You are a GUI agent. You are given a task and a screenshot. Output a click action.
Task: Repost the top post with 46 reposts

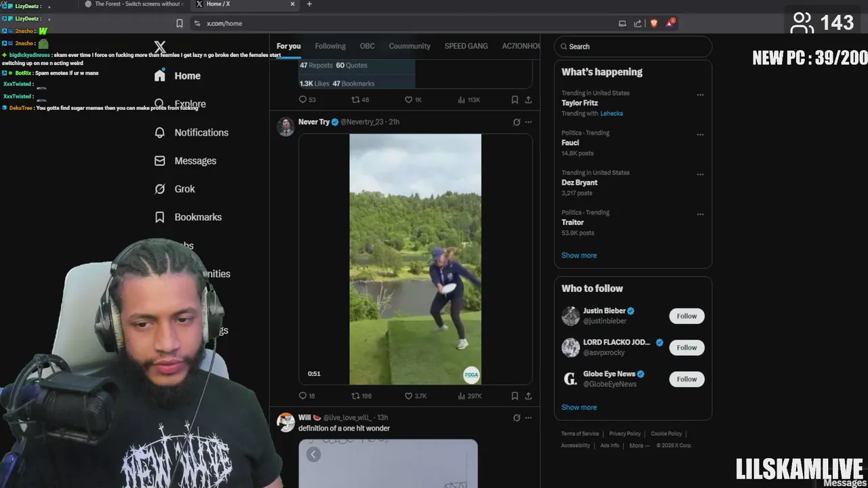(360, 100)
